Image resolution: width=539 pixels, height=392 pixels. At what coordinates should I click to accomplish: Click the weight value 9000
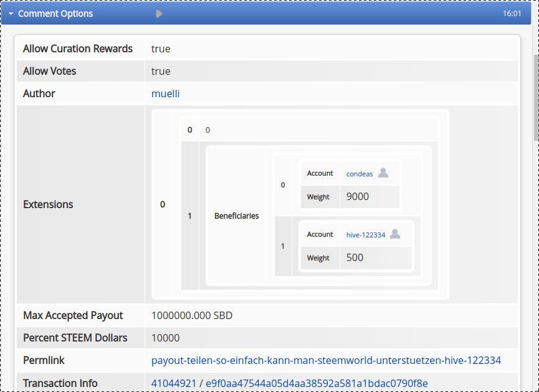point(358,196)
